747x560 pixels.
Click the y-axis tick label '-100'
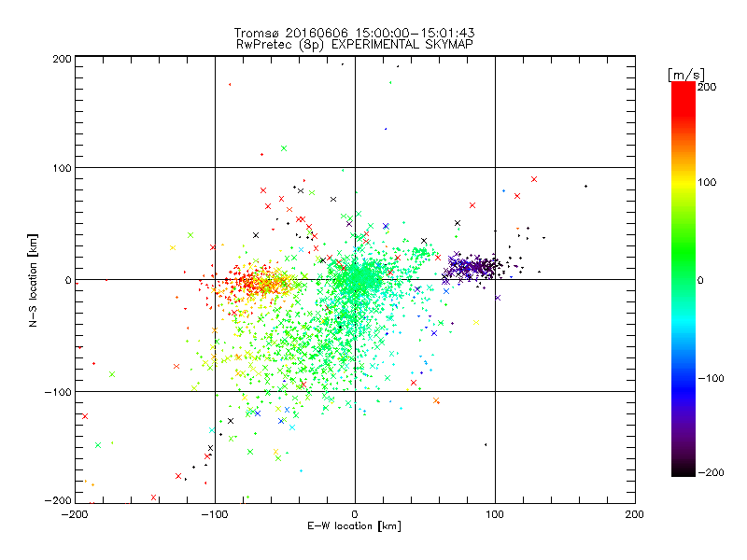click(x=58, y=392)
